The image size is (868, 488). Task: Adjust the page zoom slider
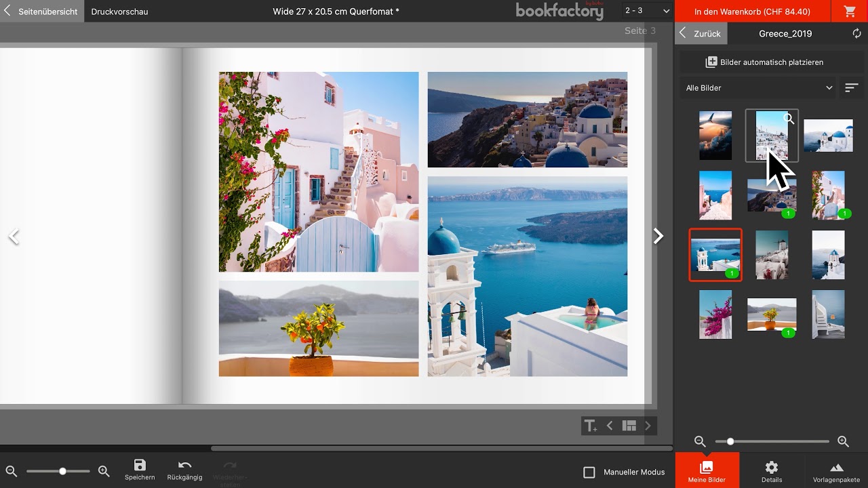click(58, 471)
